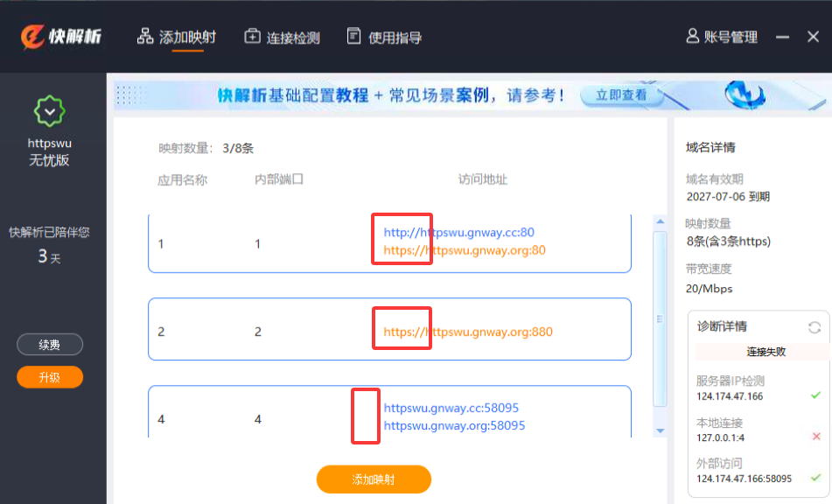Open link https://httpswu.gnway.org:80
832x504 pixels.
tap(465, 250)
